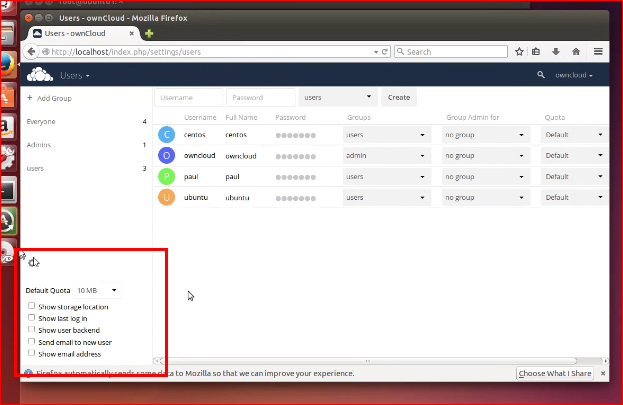Enable Show storage location checkbox

click(x=31, y=306)
